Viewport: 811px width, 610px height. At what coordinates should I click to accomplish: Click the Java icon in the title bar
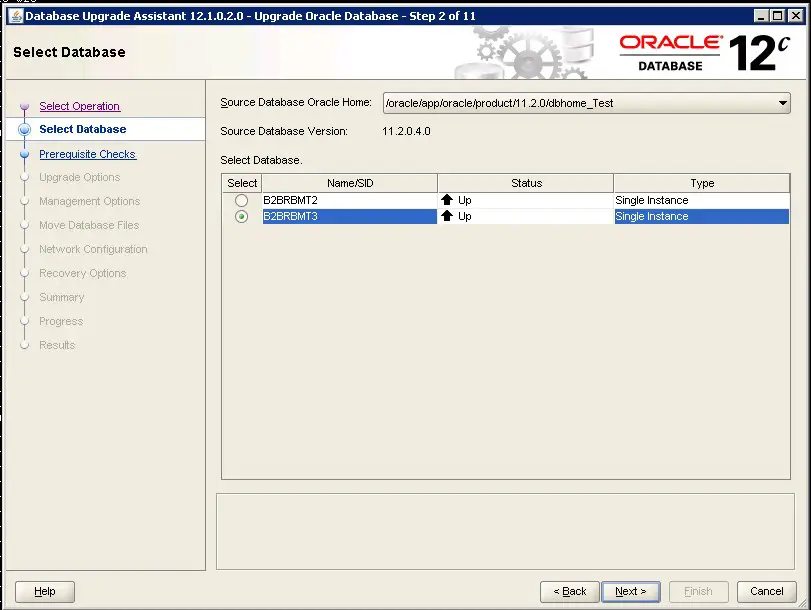pos(16,16)
